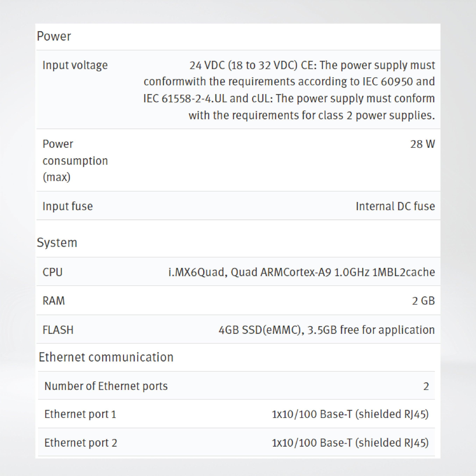The height and width of the screenshot is (476, 476).
Task: Click the Ethernet communication heading
Action: [106, 357]
